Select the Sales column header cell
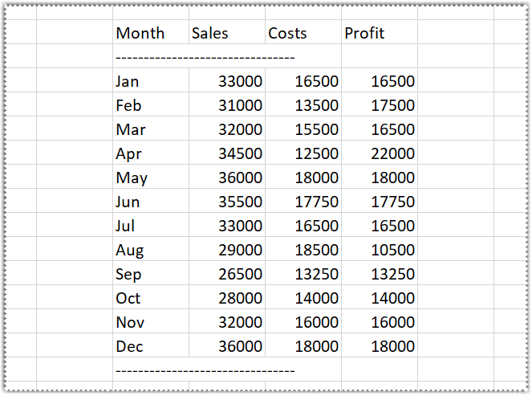The width and height of the screenshot is (532, 396). point(210,33)
